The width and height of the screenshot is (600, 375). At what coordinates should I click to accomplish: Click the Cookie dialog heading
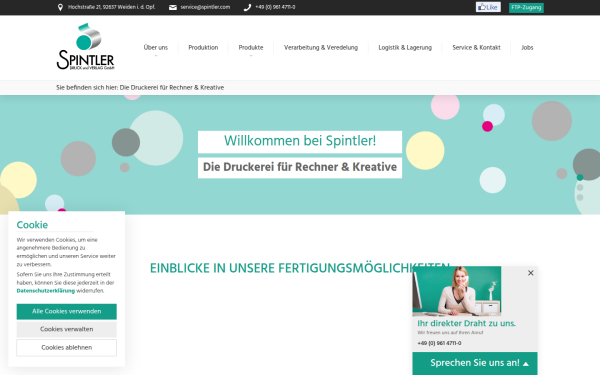point(32,225)
